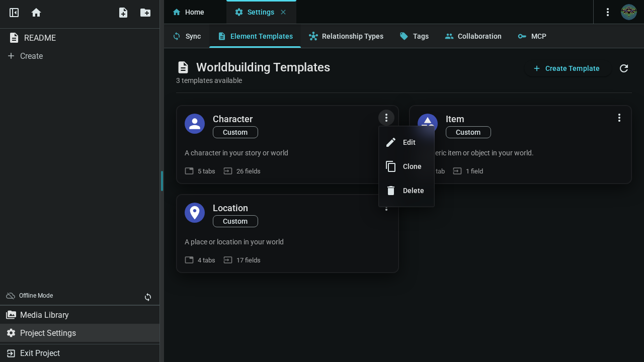Click the add project icon in top bar

[x=145, y=13]
